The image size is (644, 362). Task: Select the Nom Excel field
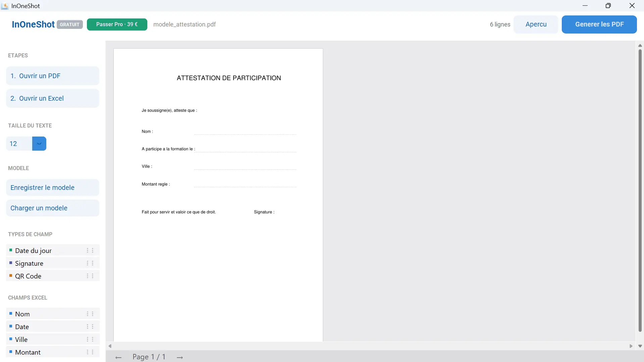[53, 314]
